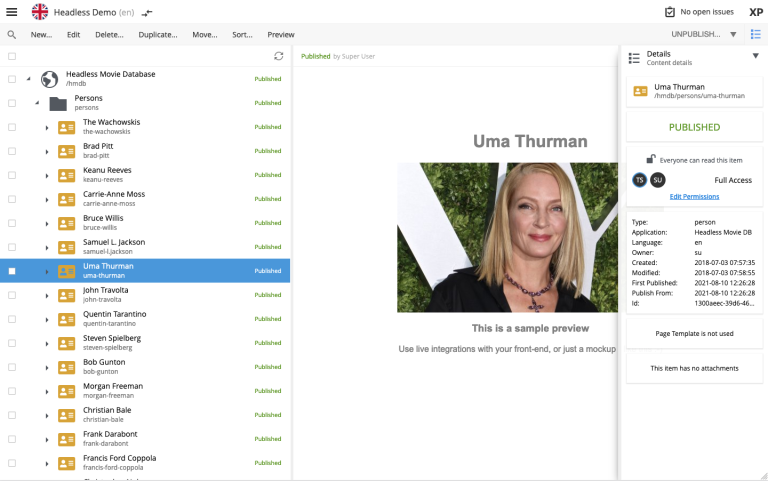This screenshot has height=481, width=768.
Task: Tick the checkbox for Keanu Reeves
Action: (12, 175)
